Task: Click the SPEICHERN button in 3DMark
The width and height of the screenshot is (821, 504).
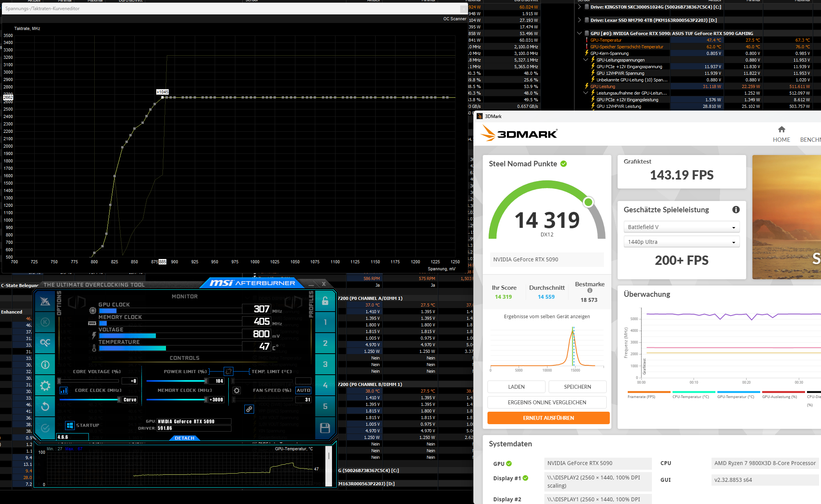Action: point(577,387)
